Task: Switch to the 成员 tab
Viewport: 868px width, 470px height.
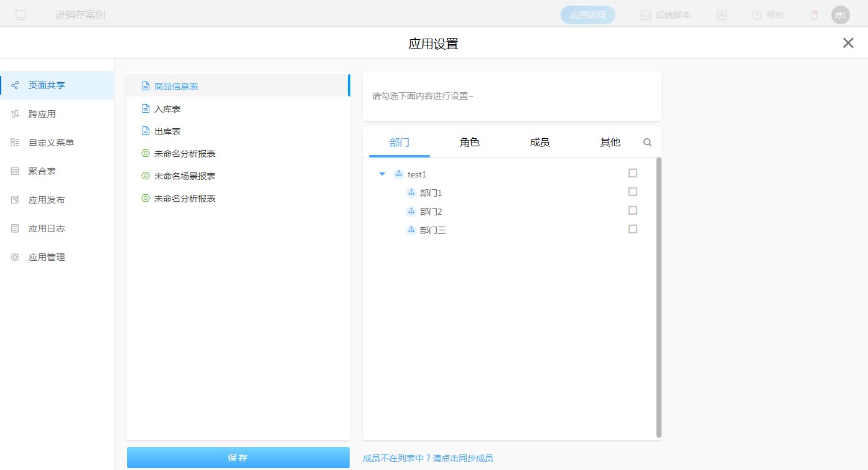Action: point(539,143)
